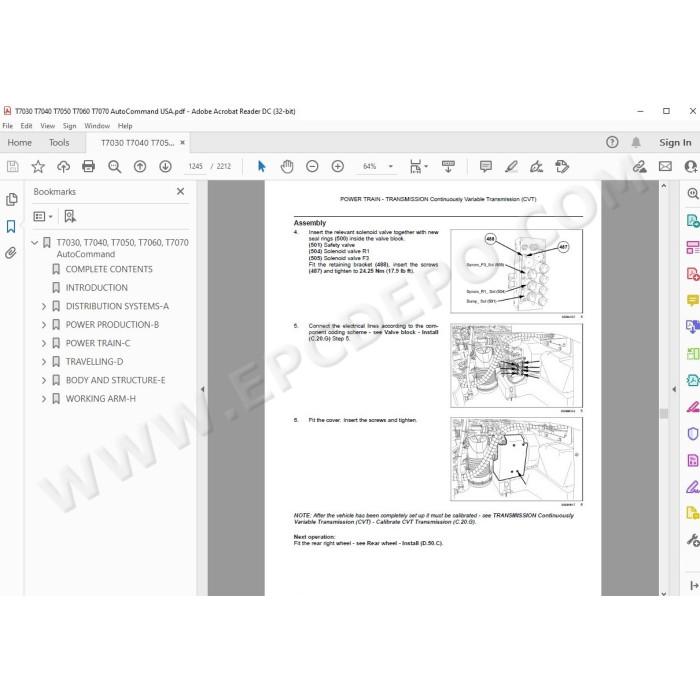Open the Sign menu
Viewport: 700px width, 700px height.
69,126
